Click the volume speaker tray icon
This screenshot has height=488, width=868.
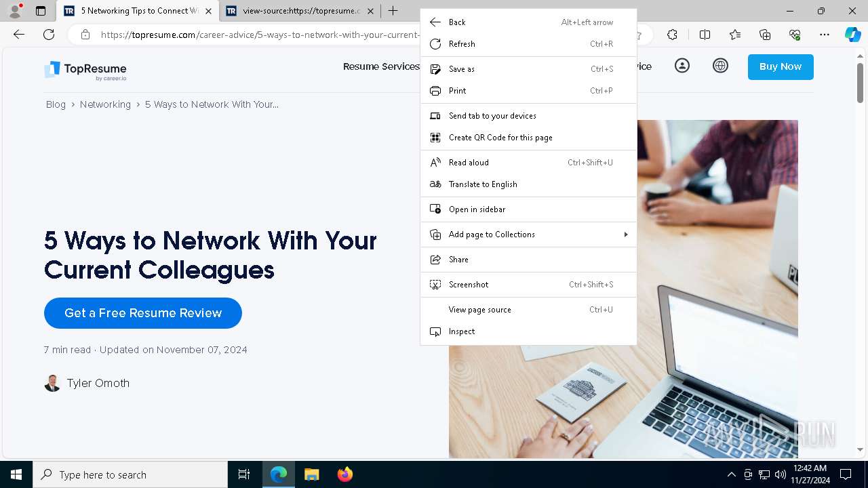coord(781,474)
